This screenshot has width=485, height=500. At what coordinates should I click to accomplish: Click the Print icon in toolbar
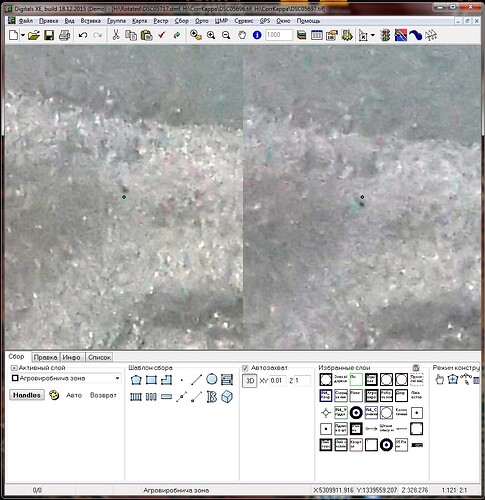point(64,35)
